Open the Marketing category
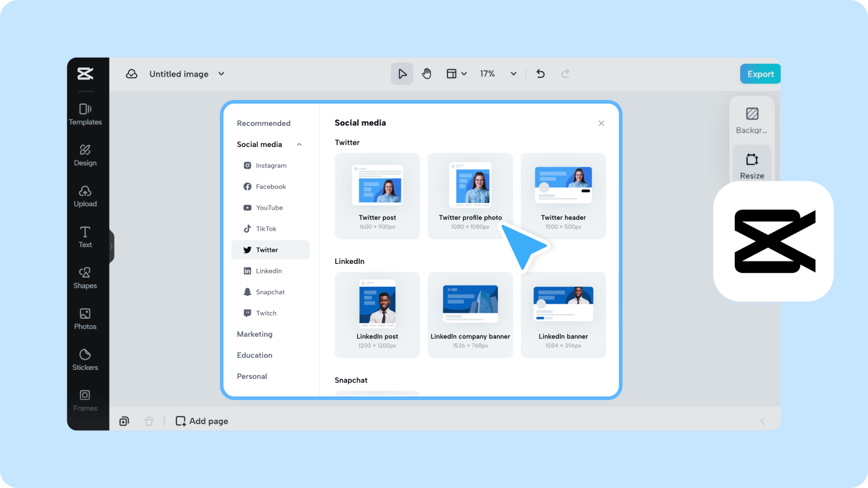This screenshot has height=488, width=868. 254,334
